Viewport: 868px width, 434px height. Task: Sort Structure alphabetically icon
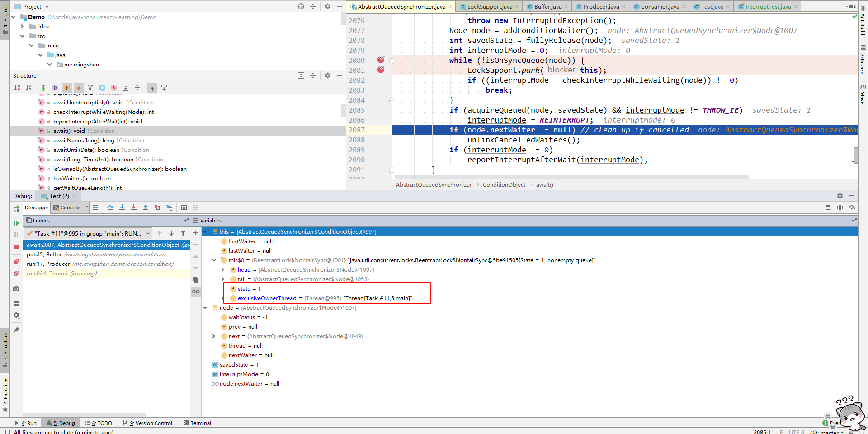[29, 88]
